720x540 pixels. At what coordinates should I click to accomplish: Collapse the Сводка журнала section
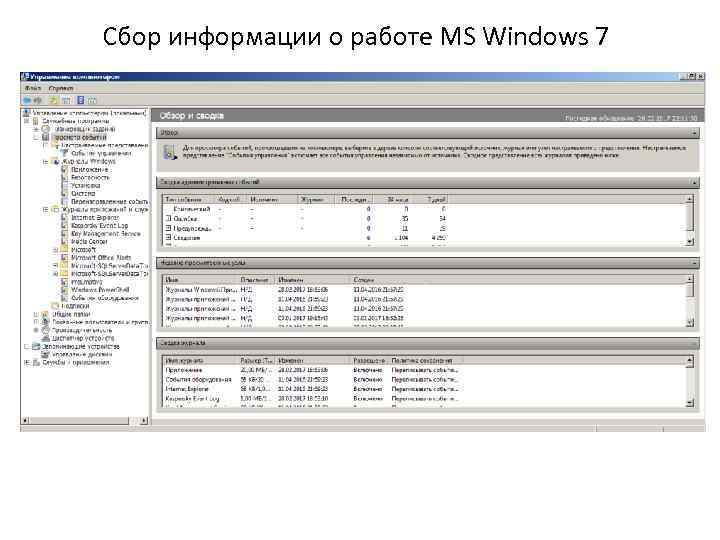pyautogui.click(x=694, y=343)
